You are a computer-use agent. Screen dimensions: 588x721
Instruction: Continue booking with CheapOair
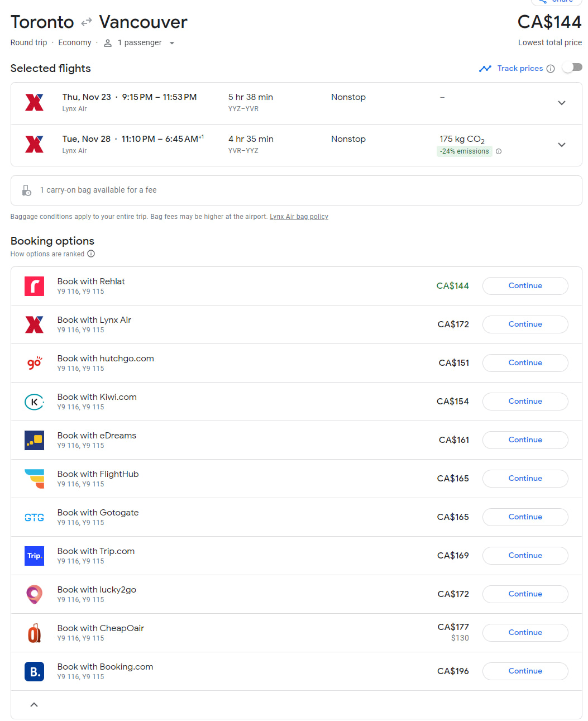tap(524, 632)
